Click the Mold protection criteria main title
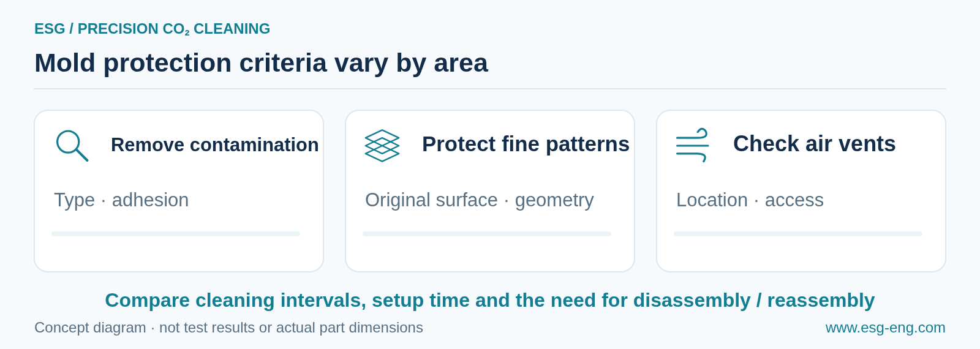Viewport: 980px width, 349px height. [261, 63]
